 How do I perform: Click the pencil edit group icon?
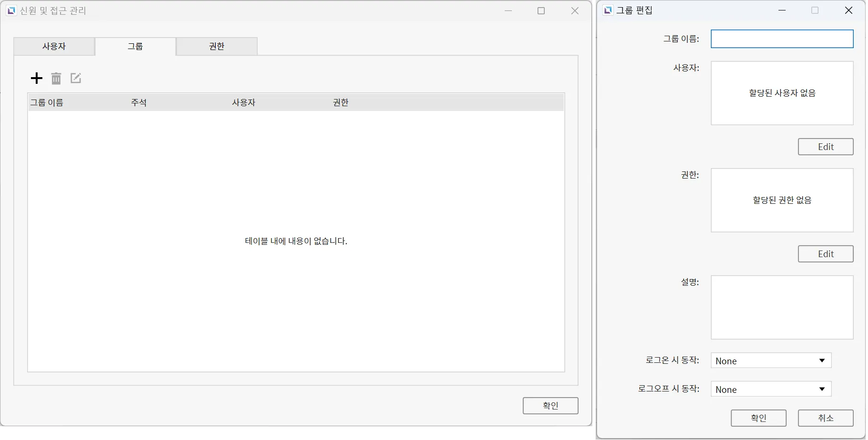point(76,79)
